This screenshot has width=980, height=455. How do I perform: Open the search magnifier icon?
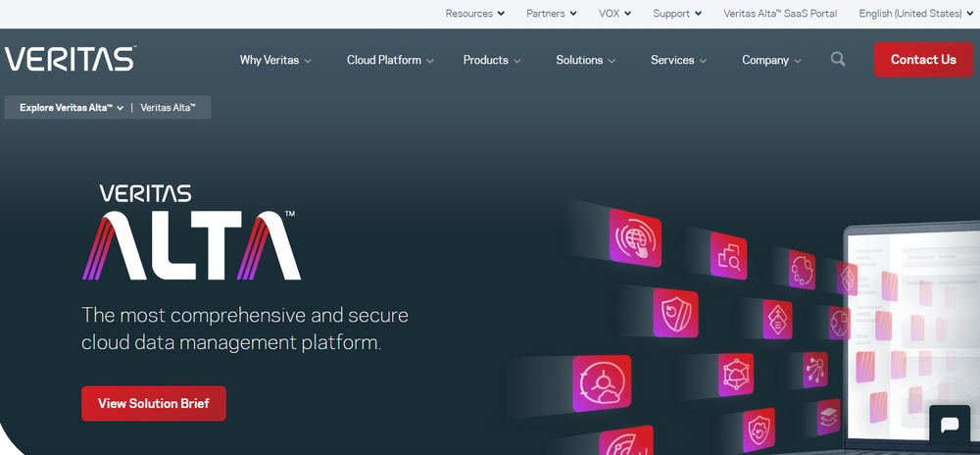pos(838,60)
